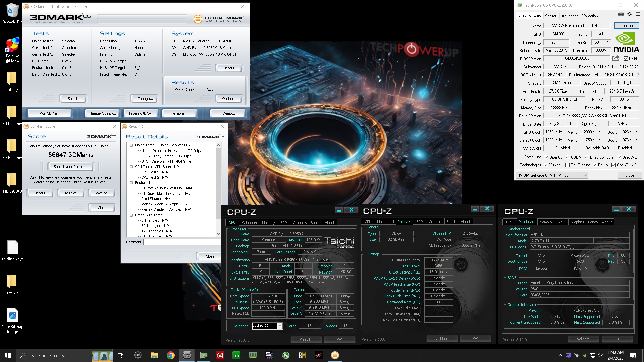The width and height of the screenshot is (644, 362).
Task: Open the GPU selection dropdown in GPU-Z
Action: (552, 175)
